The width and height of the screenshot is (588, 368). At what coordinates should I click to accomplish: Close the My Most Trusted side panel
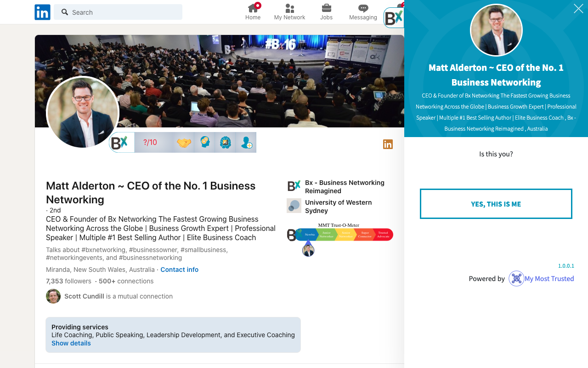(578, 8)
